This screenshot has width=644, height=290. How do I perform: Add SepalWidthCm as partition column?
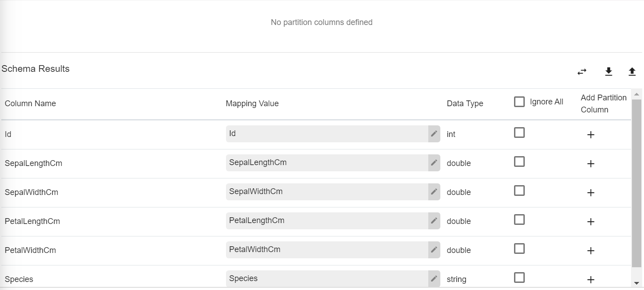(590, 193)
